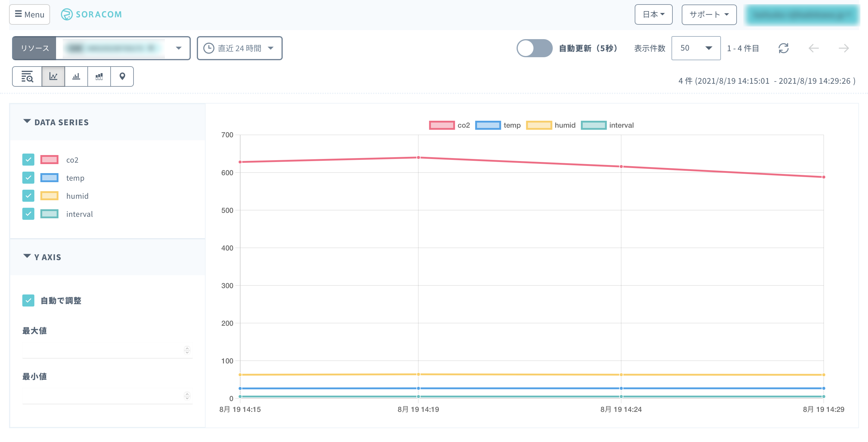Select the bar chart view icon
The height and width of the screenshot is (442, 868).
[x=76, y=76]
